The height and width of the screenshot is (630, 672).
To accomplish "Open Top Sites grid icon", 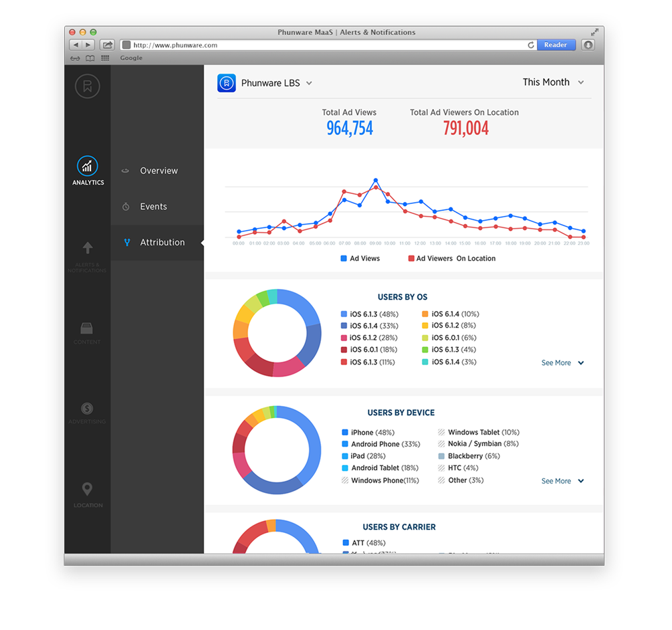I will tap(105, 58).
